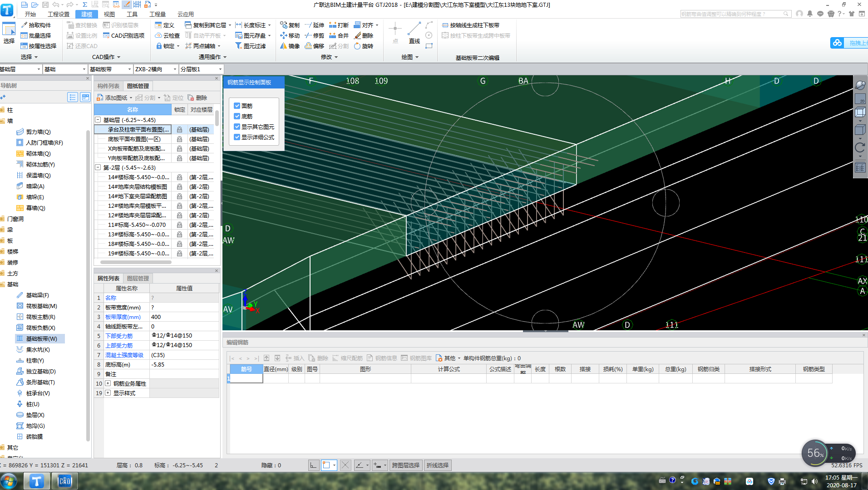
Task: Click the horizontal scrollbar of drawing list
Action: pos(136,262)
